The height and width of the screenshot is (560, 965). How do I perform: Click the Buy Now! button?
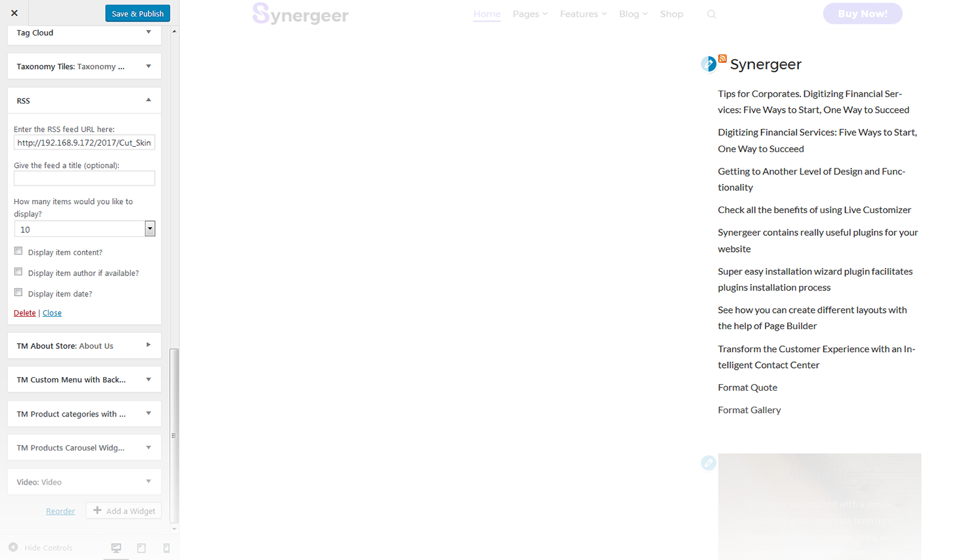point(863,14)
